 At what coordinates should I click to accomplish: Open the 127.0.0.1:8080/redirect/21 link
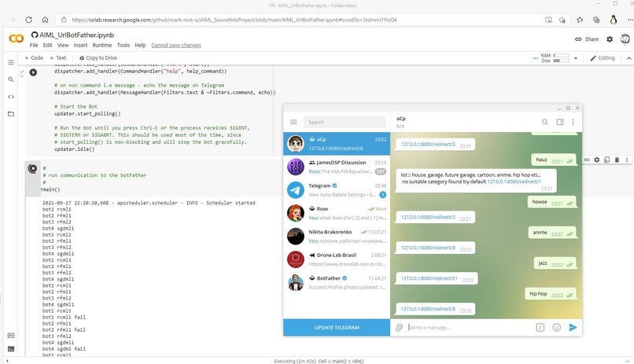click(x=429, y=278)
